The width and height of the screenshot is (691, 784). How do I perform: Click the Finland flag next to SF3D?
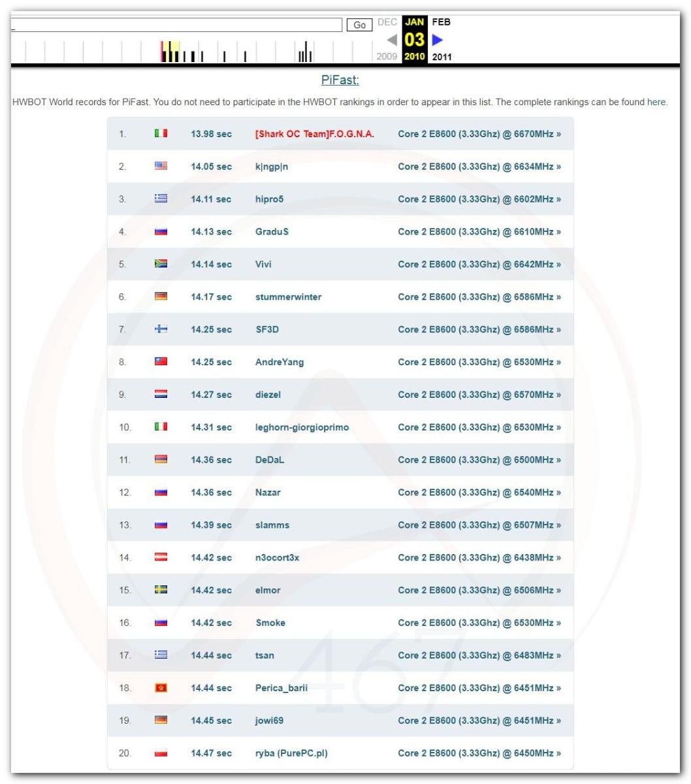(x=161, y=329)
